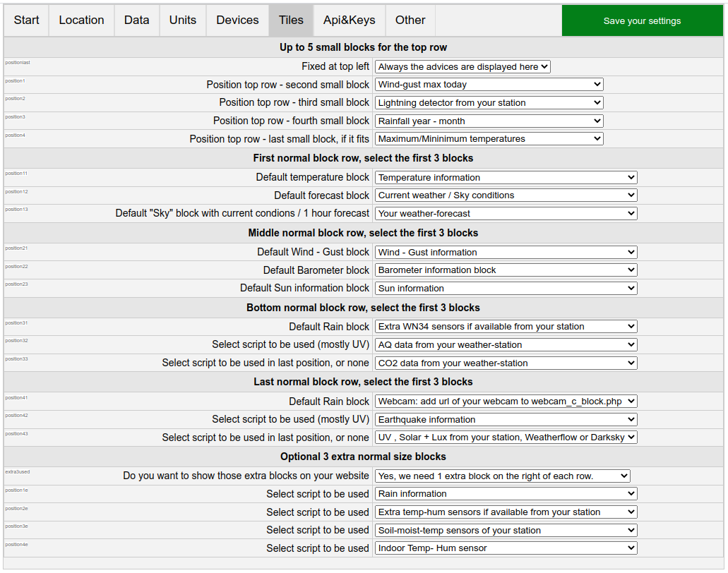Expand the 'Extra WN34 sensors' dropdown
The height and width of the screenshot is (573, 728).
tap(506, 327)
